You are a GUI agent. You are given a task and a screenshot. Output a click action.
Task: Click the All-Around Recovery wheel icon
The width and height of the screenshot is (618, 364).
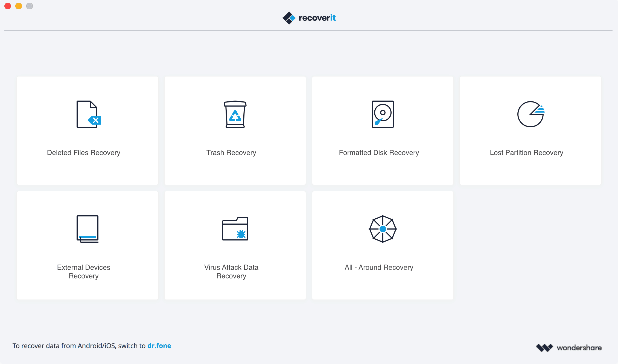click(x=383, y=229)
